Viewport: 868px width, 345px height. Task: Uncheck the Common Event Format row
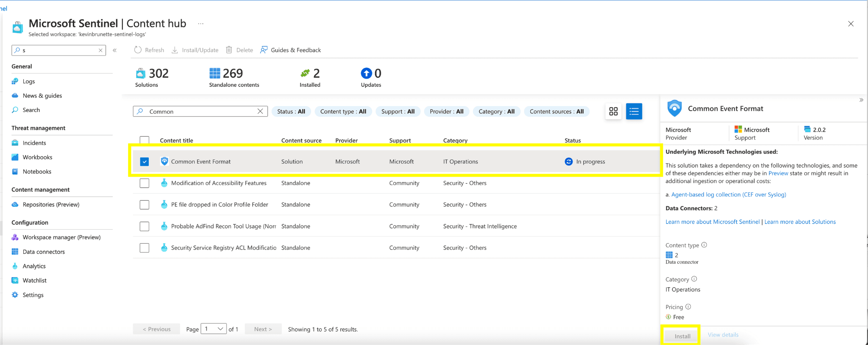(x=145, y=162)
